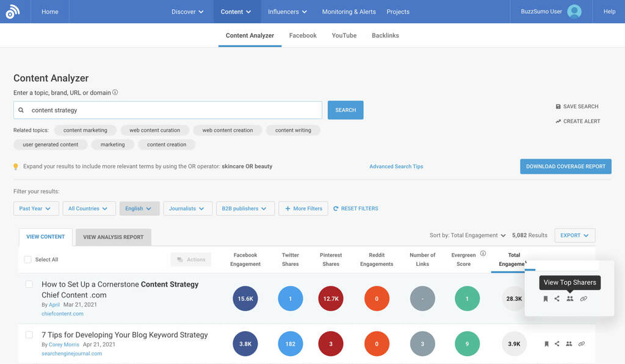This screenshot has width=625, height=364.
Task: Open the BuzzSumo User avatar icon
Action: (x=574, y=12)
